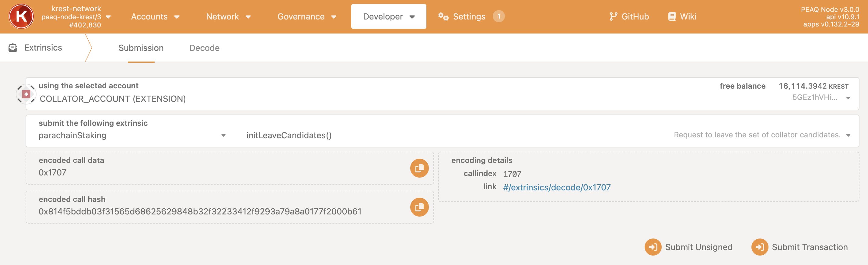Viewport: 868px width, 265px height.
Task: Expand the Network menu caret
Action: (248, 17)
